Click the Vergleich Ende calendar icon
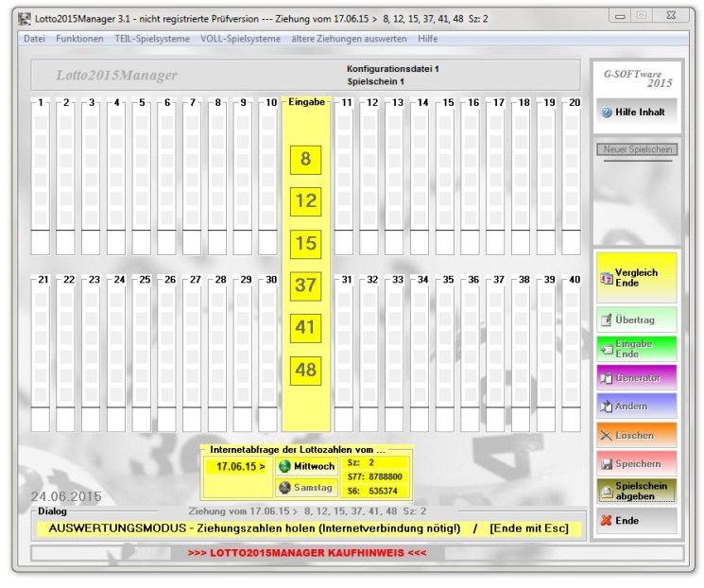The height and width of the screenshot is (588, 704). [606, 279]
